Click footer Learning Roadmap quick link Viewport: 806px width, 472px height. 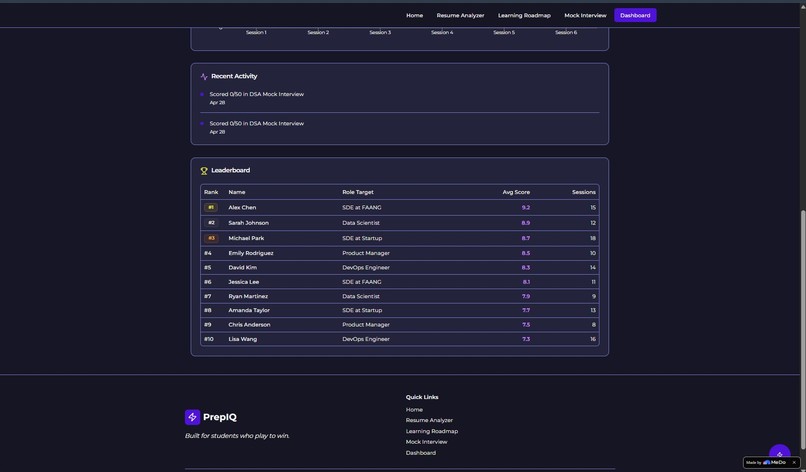pos(431,431)
